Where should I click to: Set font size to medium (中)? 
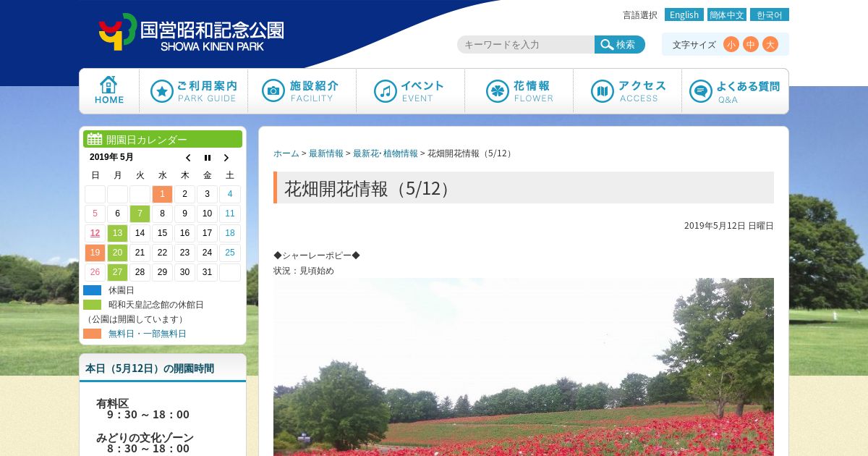pos(751,45)
